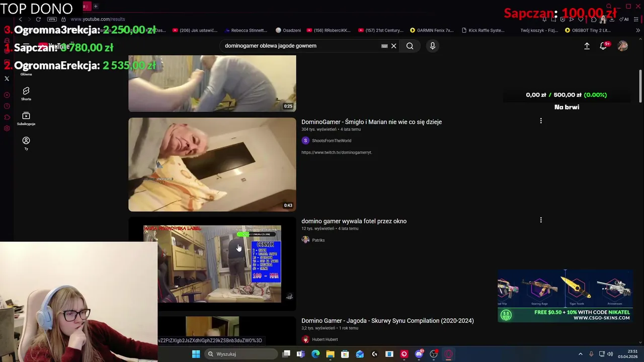The width and height of the screenshot is (644, 362).
Task: Click the browser address bar URL
Action: (98, 19)
